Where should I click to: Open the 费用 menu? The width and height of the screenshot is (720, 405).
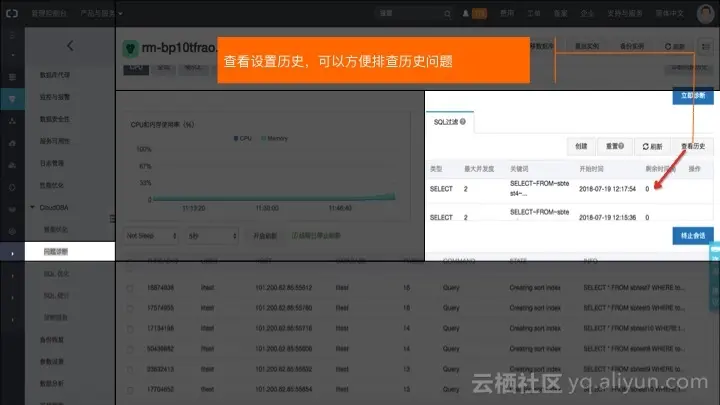coord(507,13)
